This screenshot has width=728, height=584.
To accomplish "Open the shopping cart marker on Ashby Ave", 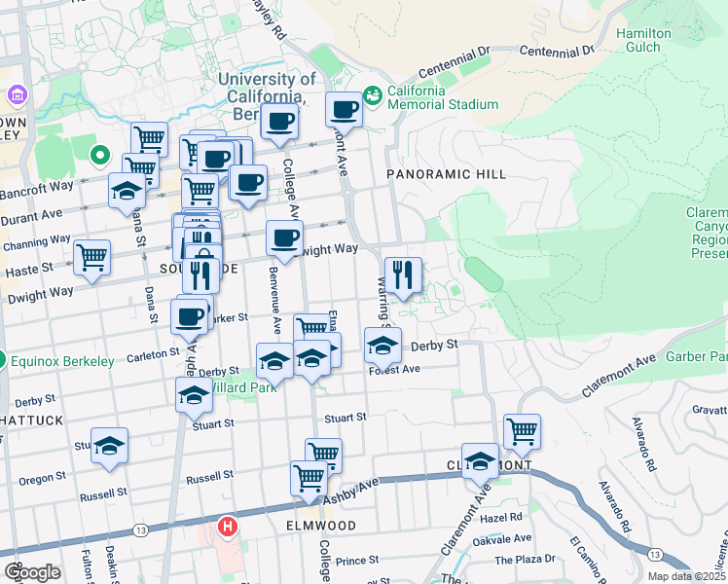I will (309, 480).
